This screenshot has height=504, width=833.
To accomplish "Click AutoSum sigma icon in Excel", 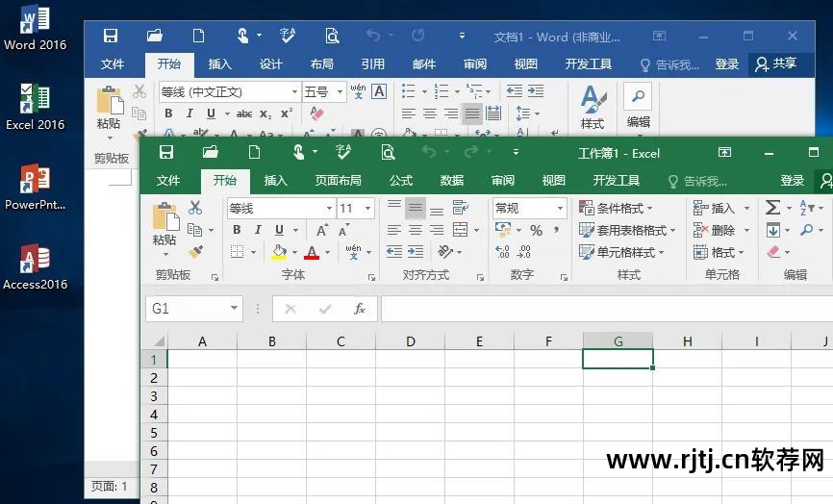I will point(772,208).
